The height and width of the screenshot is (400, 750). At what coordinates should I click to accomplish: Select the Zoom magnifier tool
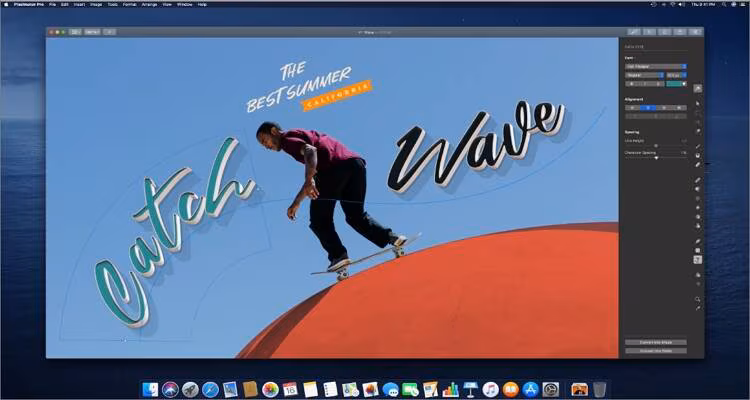coord(698,299)
